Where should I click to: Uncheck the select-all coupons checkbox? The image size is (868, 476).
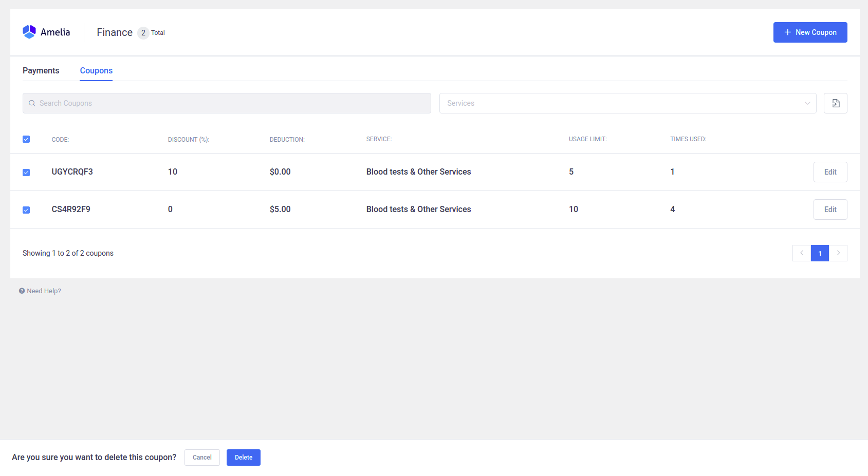click(26, 139)
